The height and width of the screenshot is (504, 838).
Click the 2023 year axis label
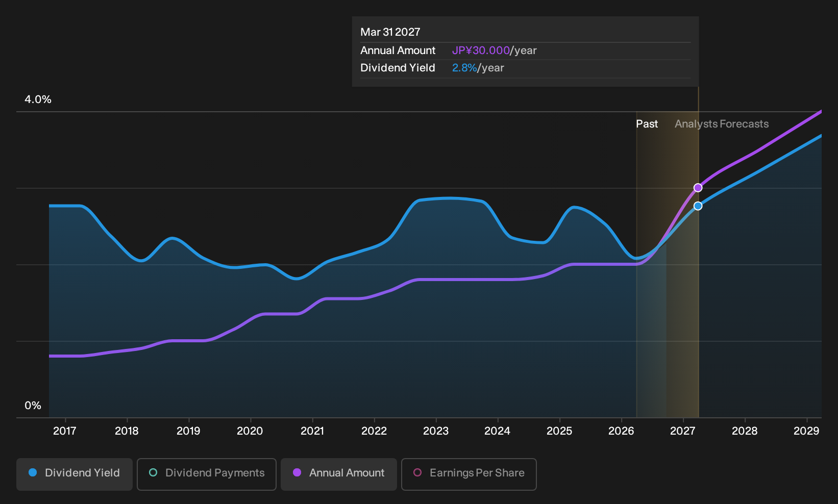436,431
